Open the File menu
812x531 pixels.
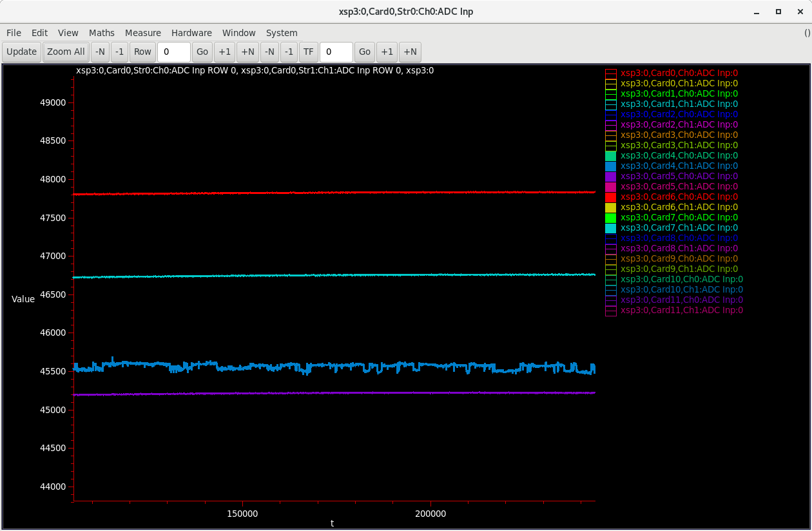tap(14, 33)
